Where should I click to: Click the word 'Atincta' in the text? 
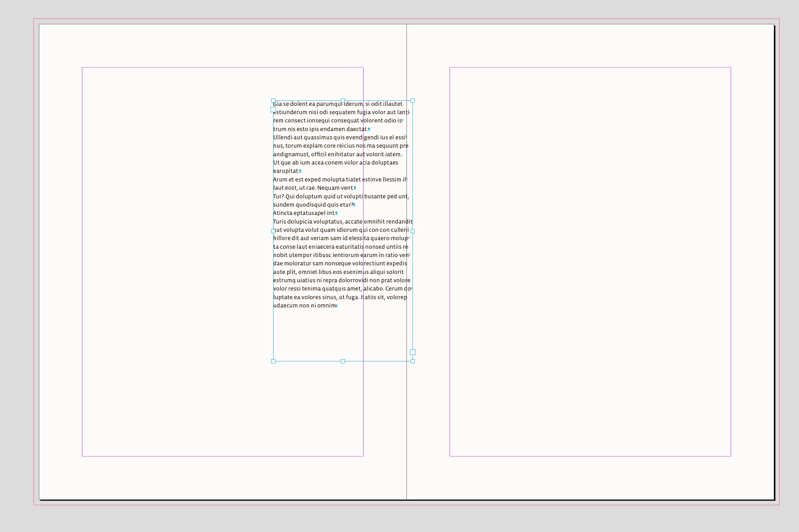point(282,213)
